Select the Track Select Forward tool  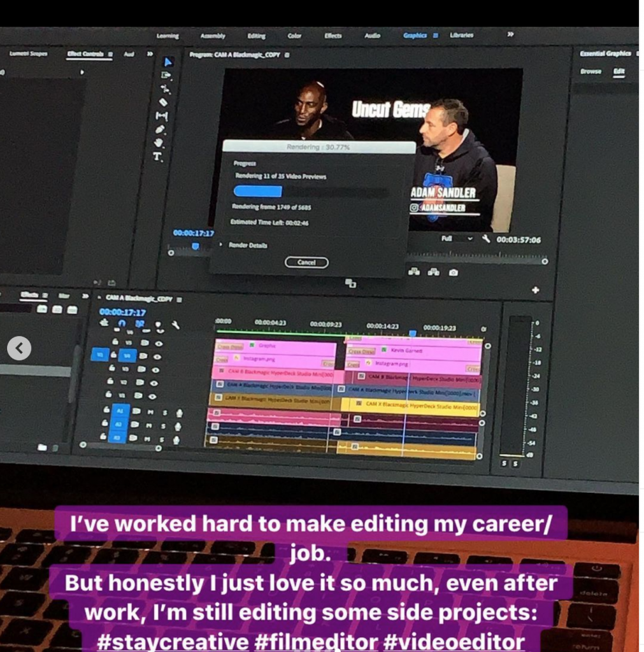coord(166,75)
